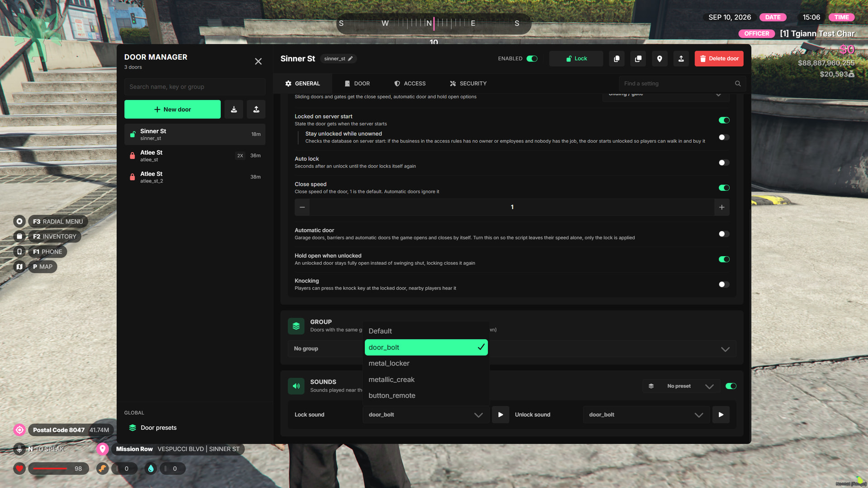The image size is (868, 488).
Task: Import doors using the download icon
Action: point(234,109)
